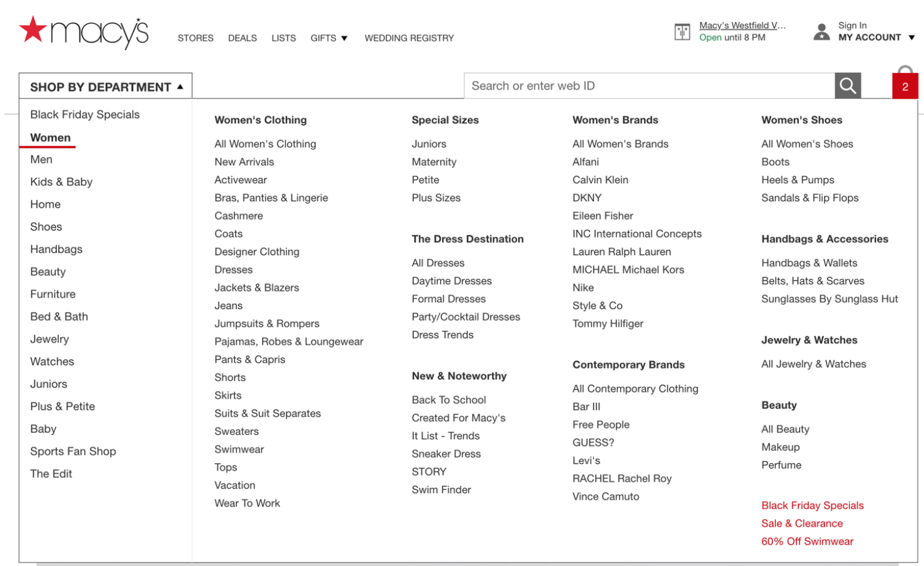
Task: Open Back To School link
Action: [449, 400]
